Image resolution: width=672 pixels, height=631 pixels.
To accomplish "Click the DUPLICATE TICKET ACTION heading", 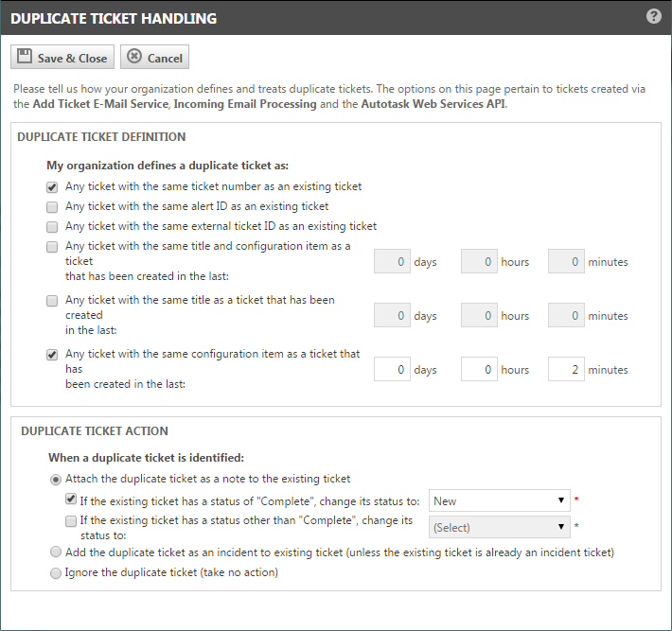I will tap(95, 431).
